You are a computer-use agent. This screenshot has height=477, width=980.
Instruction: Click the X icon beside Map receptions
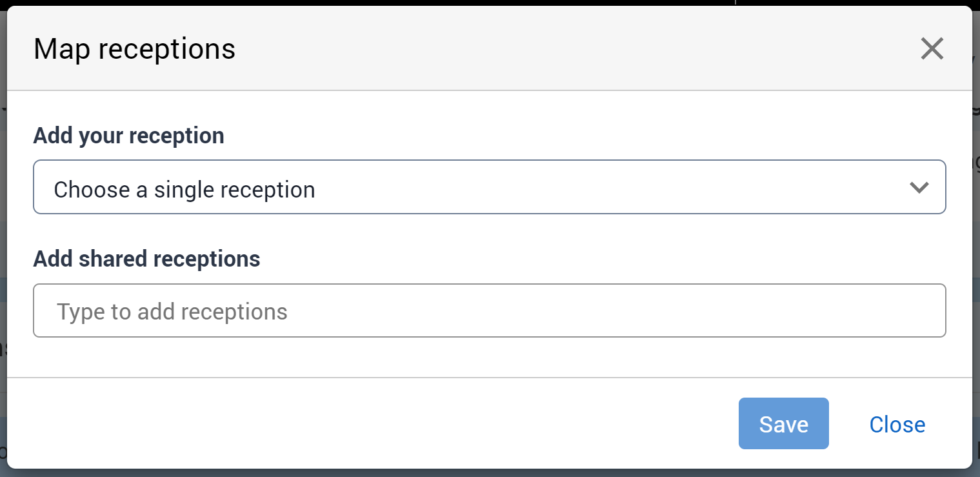pyautogui.click(x=932, y=49)
